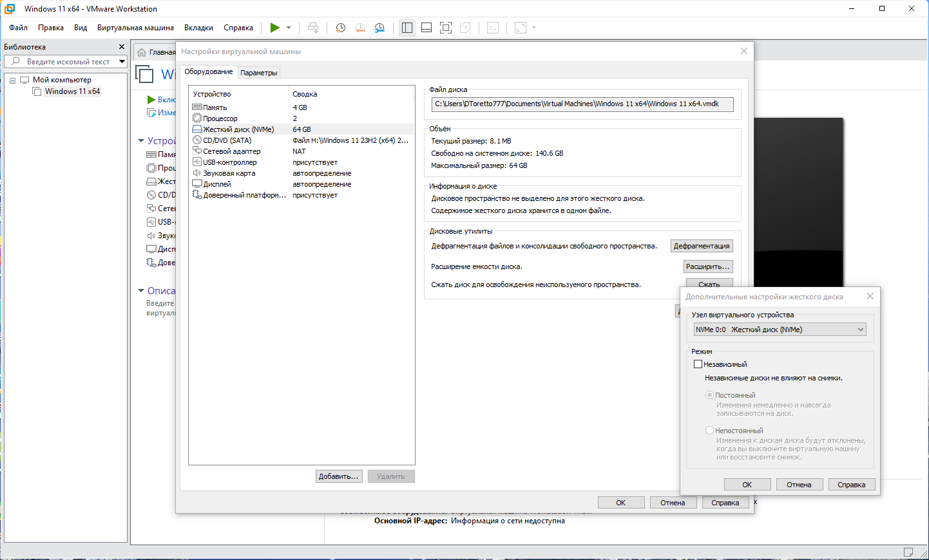The width and height of the screenshot is (929, 560).
Task: Select the Дисплей device row
Action: (302, 184)
